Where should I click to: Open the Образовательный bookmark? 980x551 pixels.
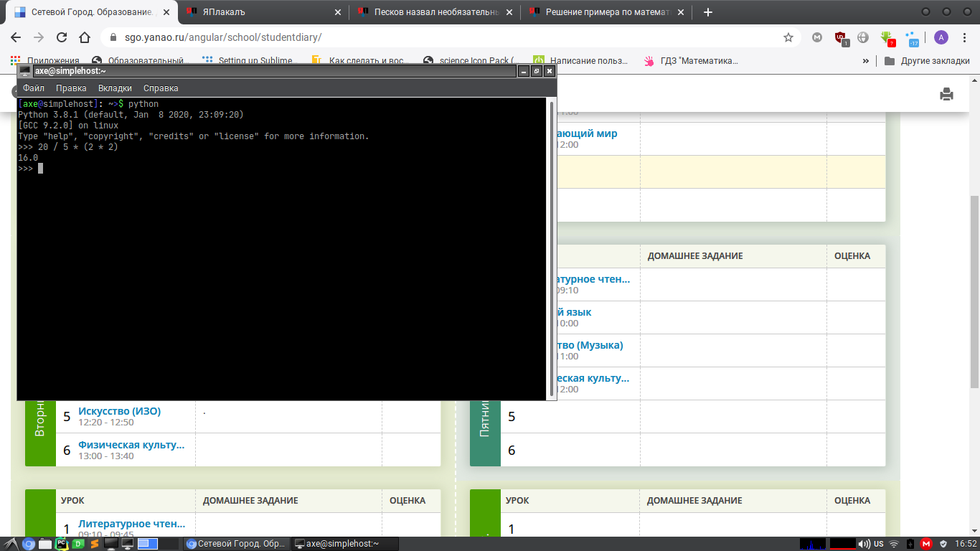[139, 61]
